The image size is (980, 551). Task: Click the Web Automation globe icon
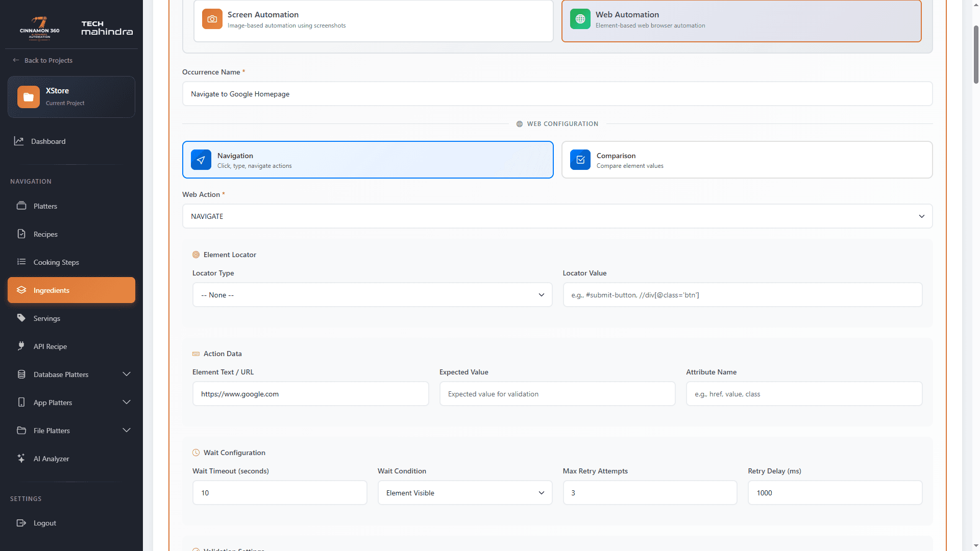point(580,19)
